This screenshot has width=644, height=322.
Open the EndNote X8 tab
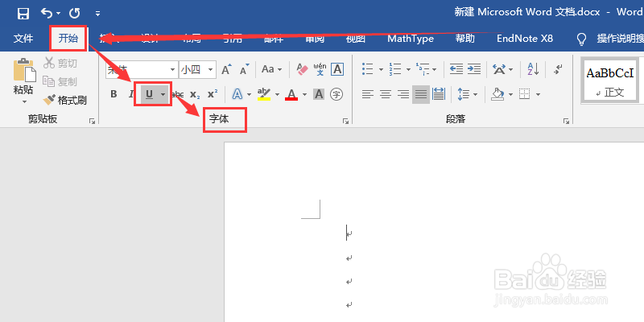pyautogui.click(x=525, y=39)
